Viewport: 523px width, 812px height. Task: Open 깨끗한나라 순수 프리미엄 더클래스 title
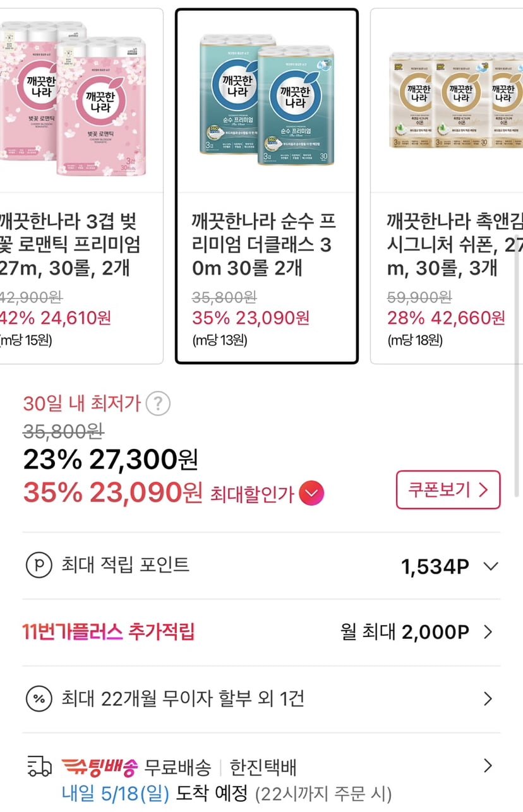click(264, 245)
